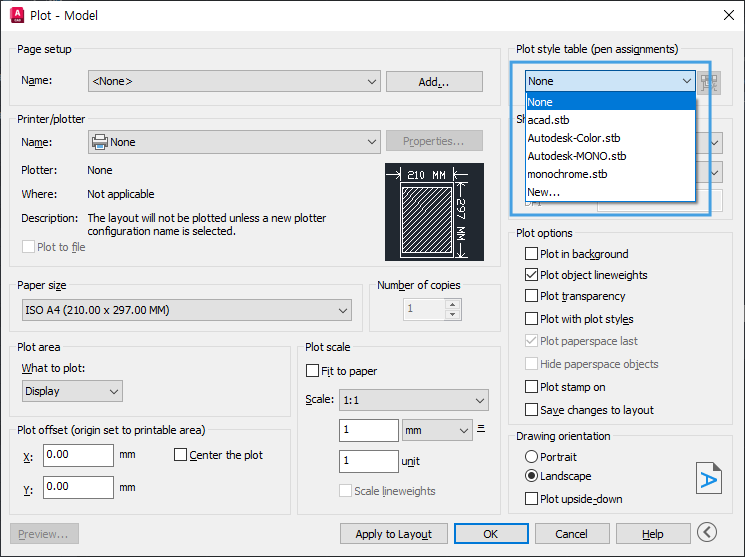The image size is (745, 557).
Task: Click Apply to Layout button
Action: [x=393, y=534]
